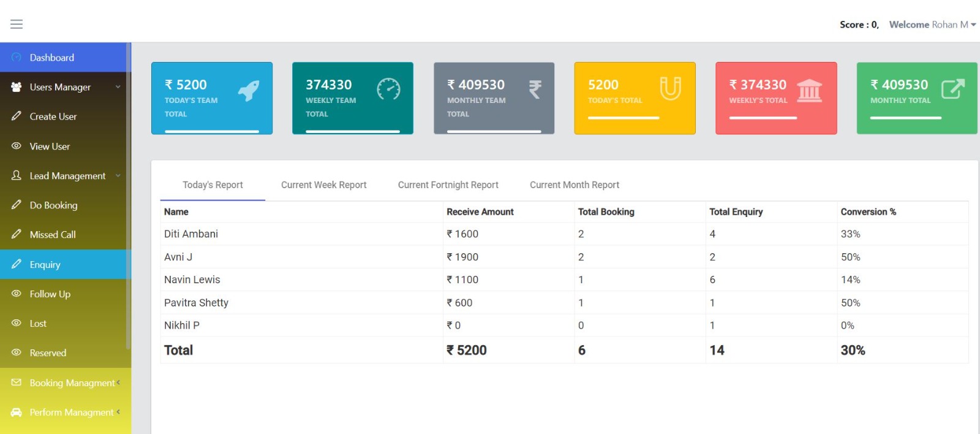
Task: Click the speedometer icon on Weekly Team card
Action: (x=388, y=89)
